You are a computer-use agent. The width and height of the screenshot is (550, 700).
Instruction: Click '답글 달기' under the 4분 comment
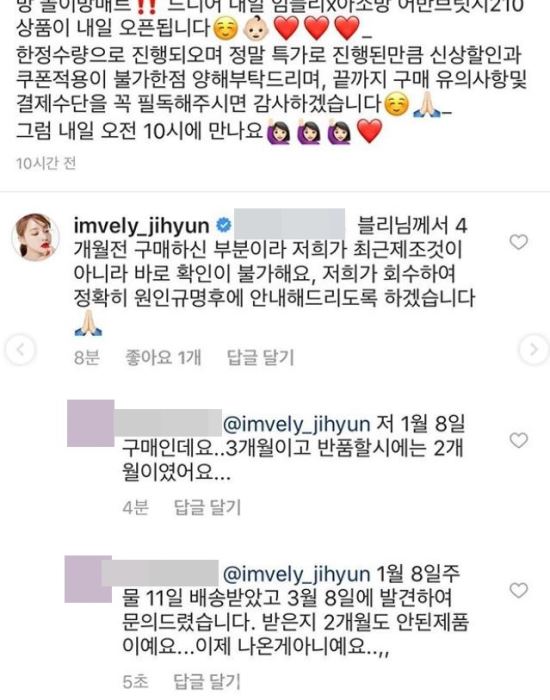click(207, 507)
